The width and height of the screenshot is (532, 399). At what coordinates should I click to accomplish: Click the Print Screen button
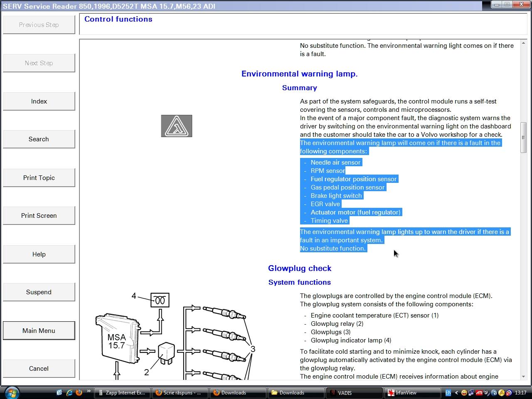click(39, 216)
